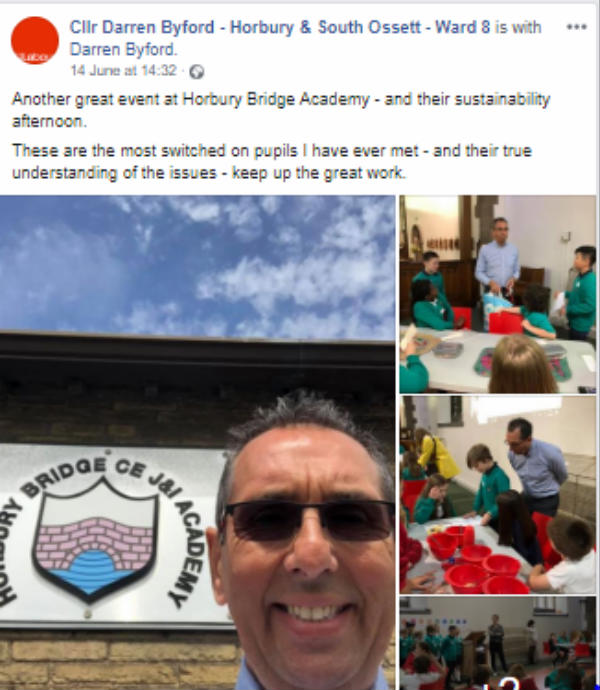
Task: Click the 14 June at 14:32 timestamp
Action: point(124,70)
